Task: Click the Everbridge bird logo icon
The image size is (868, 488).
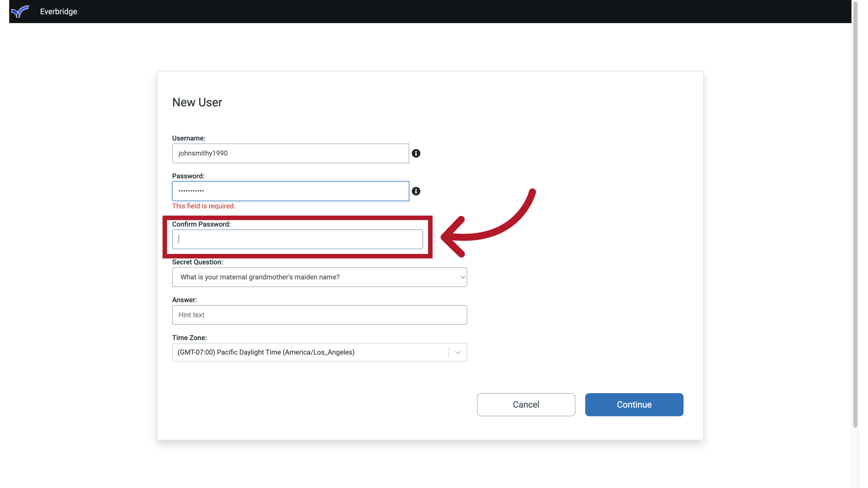Action: 20,11
